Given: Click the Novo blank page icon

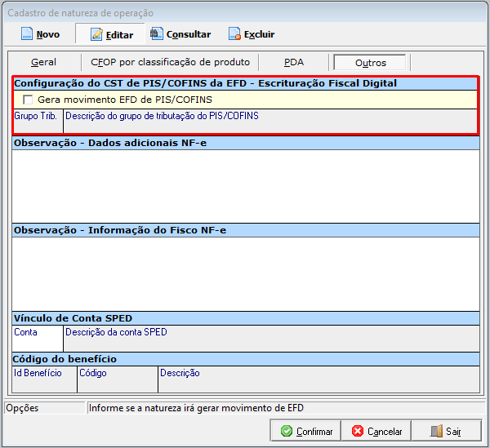Looking at the screenshot, I should click(26, 34).
